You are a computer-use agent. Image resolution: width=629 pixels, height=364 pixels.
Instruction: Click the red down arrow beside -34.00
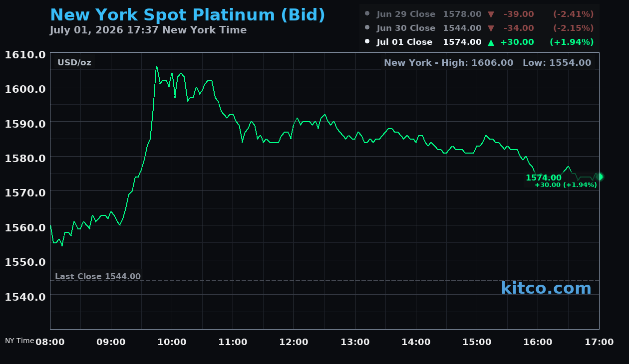(491, 28)
